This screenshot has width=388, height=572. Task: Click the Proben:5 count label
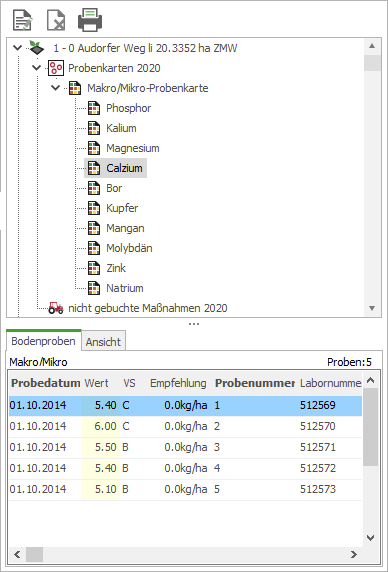[x=349, y=362]
